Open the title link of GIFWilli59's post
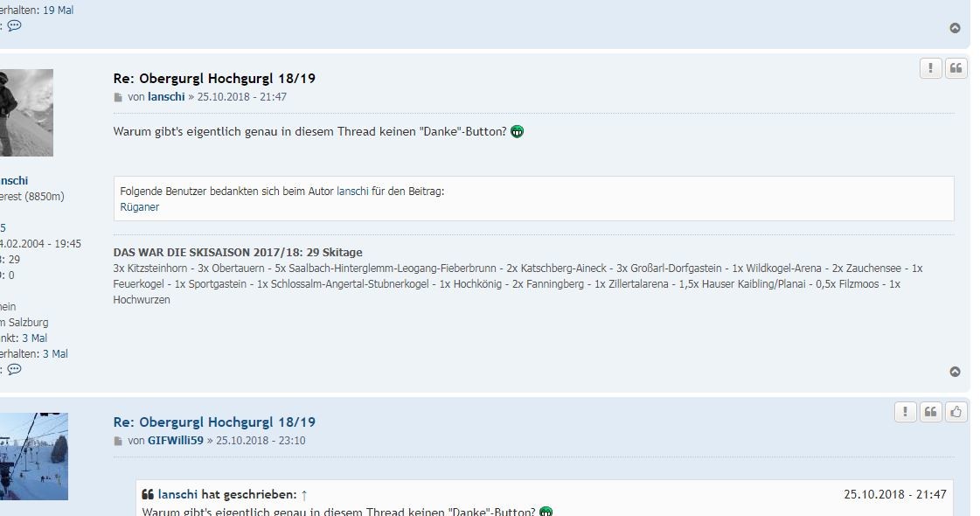Viewport: 980px width, 516px height. (214, 422)
